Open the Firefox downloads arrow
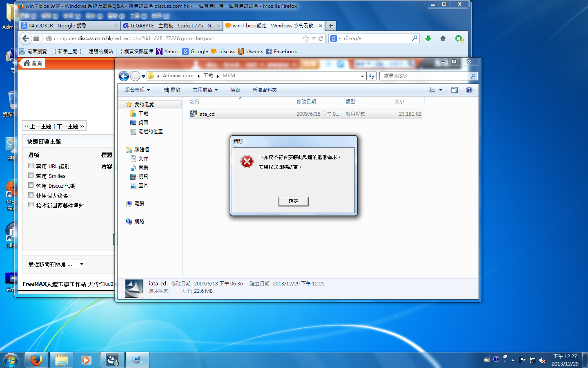Image resolution: width=588 pixels, height=368 pixels. pos(428,38)
